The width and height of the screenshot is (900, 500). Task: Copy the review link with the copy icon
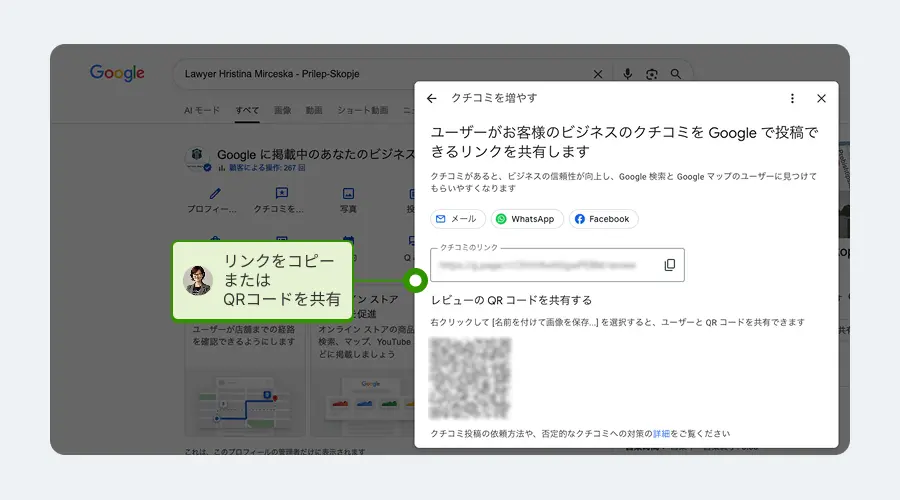pyautogui.click(x=669, y=265)
